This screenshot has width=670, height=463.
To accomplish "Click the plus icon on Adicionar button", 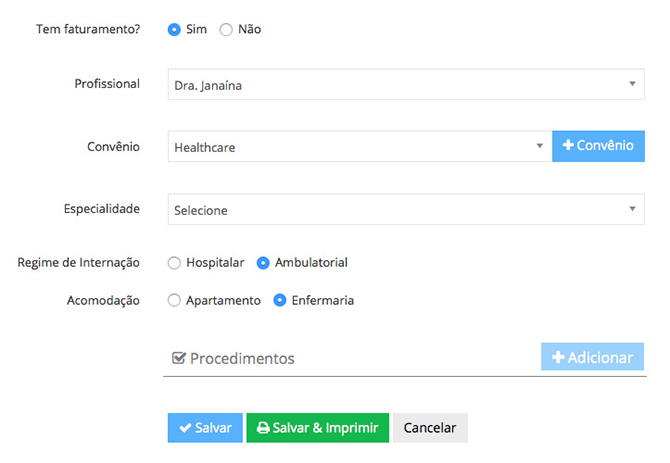I will tap(558, 357).
